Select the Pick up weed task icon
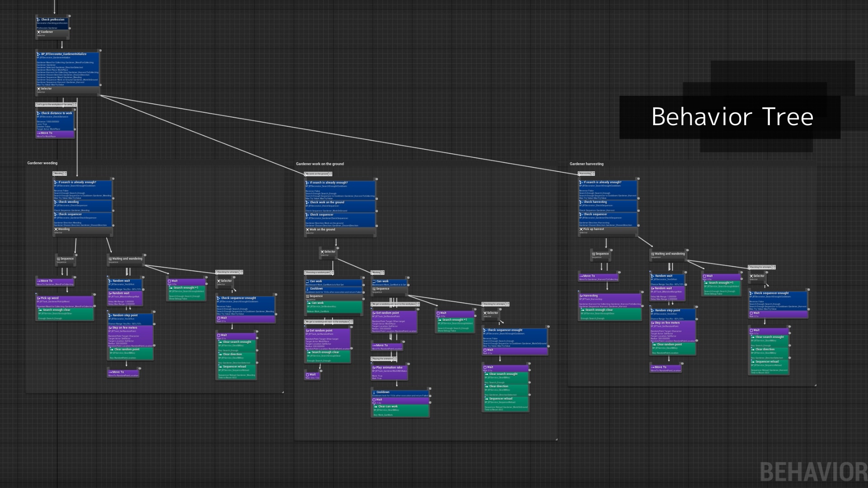 (38, 298)
